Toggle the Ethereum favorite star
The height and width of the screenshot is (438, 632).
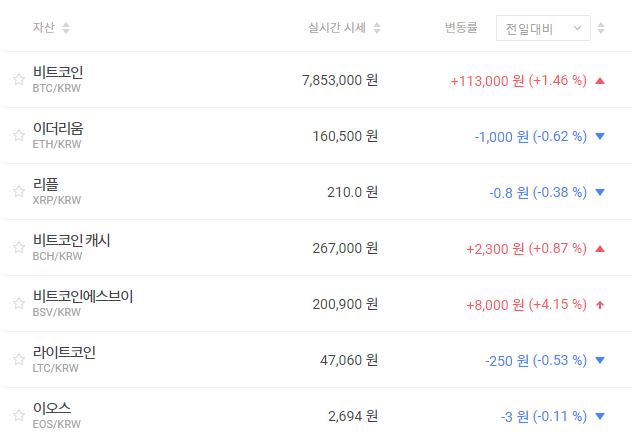pos(18,136)
